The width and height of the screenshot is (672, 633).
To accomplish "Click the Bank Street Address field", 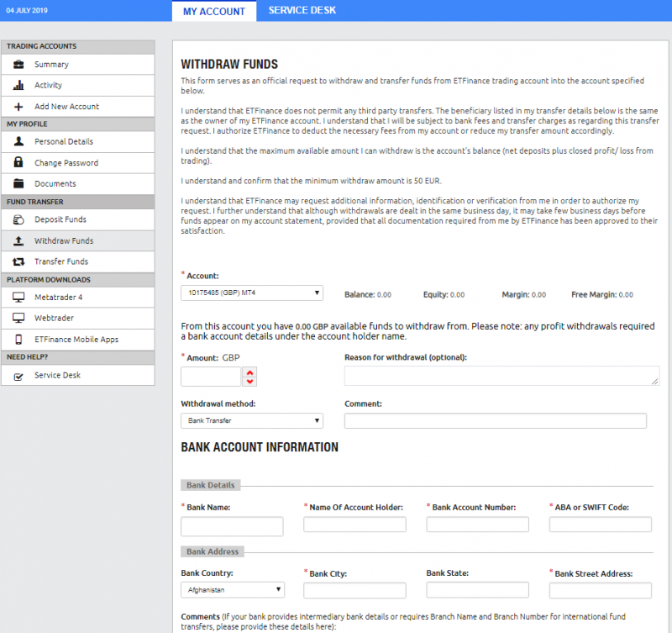I will [601, 590].
